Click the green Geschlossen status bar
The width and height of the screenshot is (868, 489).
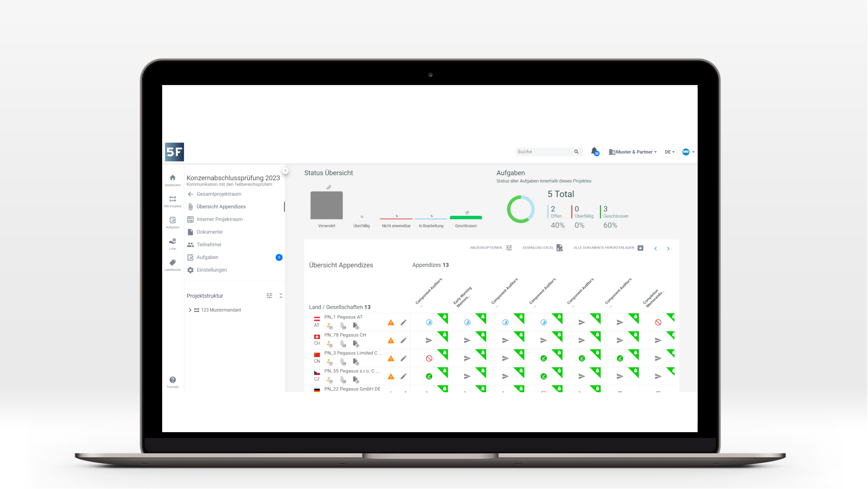pyautogui.click(x=466, y=217)
